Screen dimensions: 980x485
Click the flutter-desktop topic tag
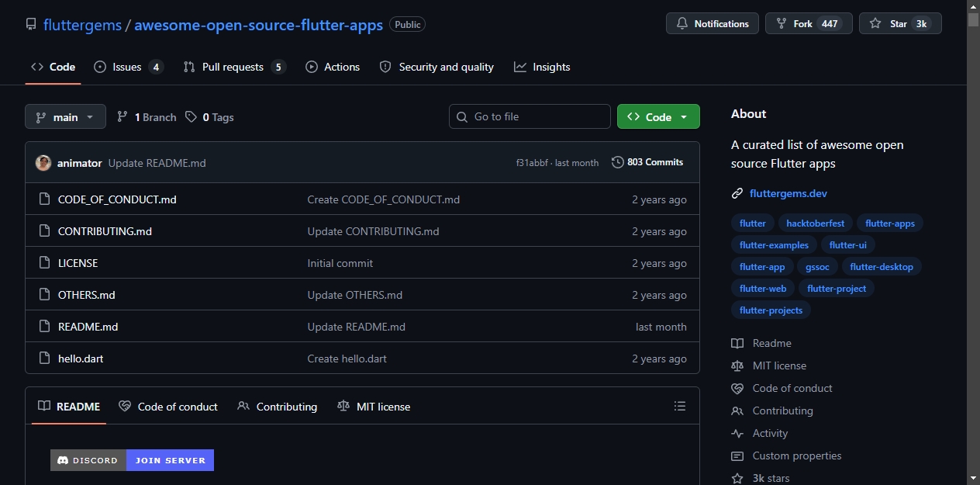click(882, 267)
